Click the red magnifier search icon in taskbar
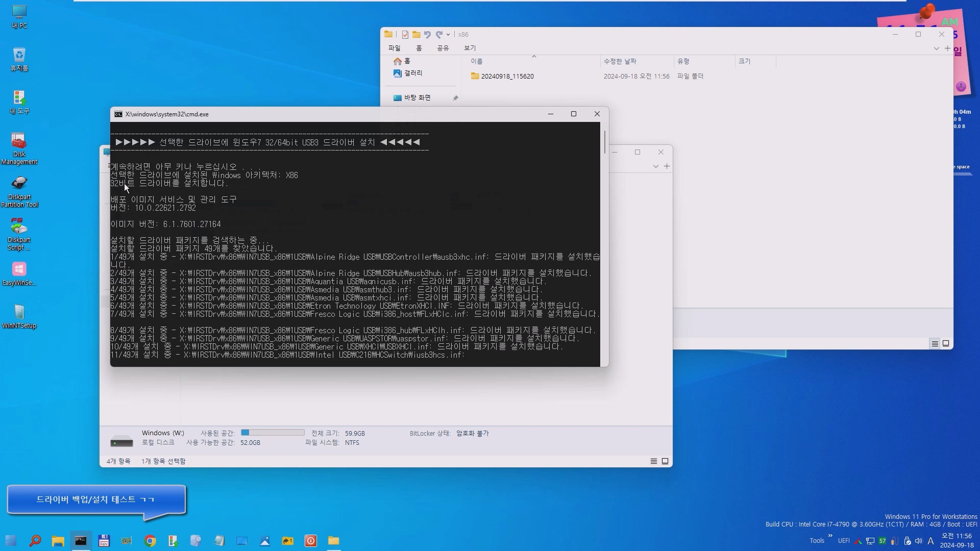Screen dimensions: 980x551 (35, 541)
